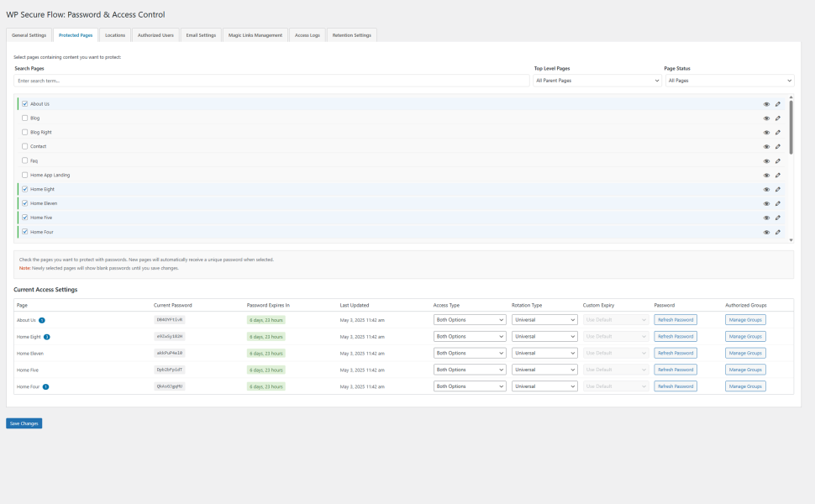Open the Email Settings tab
This screenshot has height=504, width=815.
[201, 35]
